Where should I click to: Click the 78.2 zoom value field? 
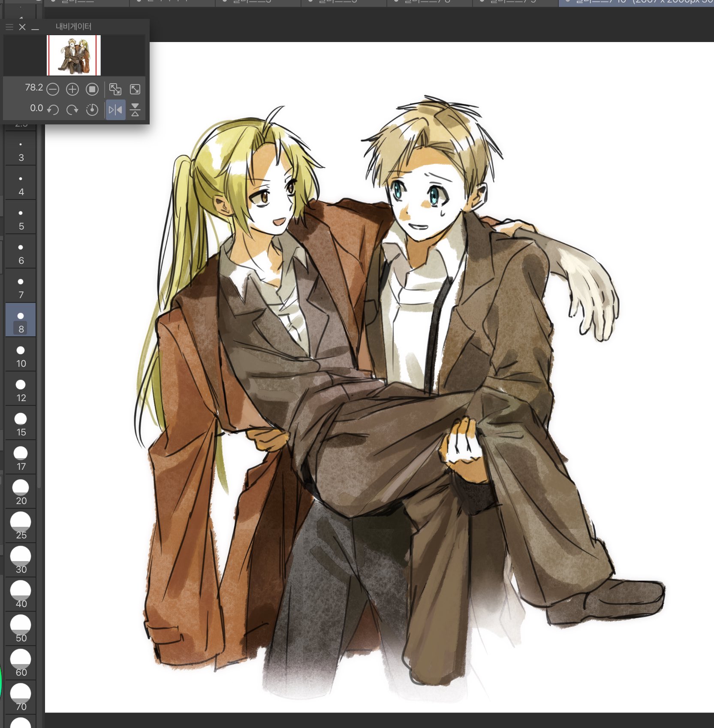(x=34, y=88)
